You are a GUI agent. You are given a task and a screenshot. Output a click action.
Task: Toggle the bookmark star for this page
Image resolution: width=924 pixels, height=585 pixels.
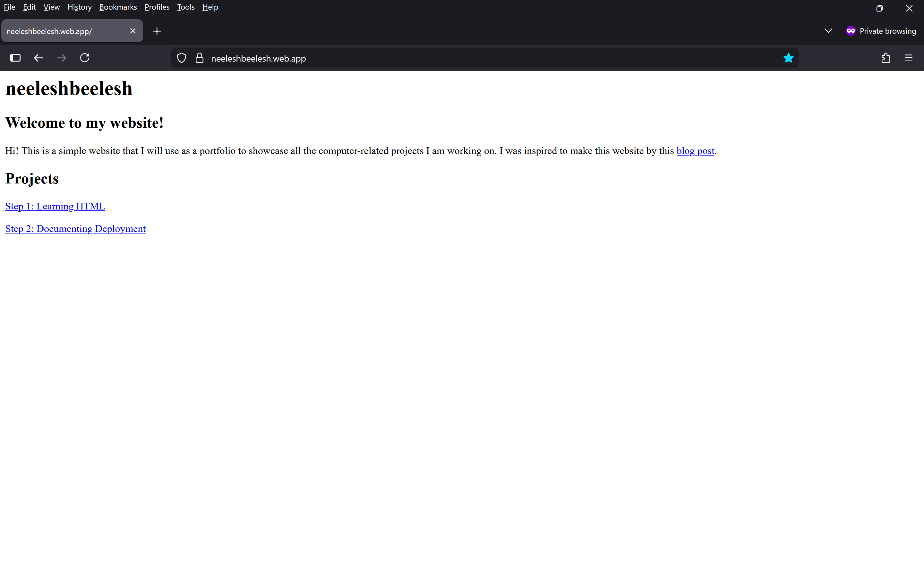point(789,58)
